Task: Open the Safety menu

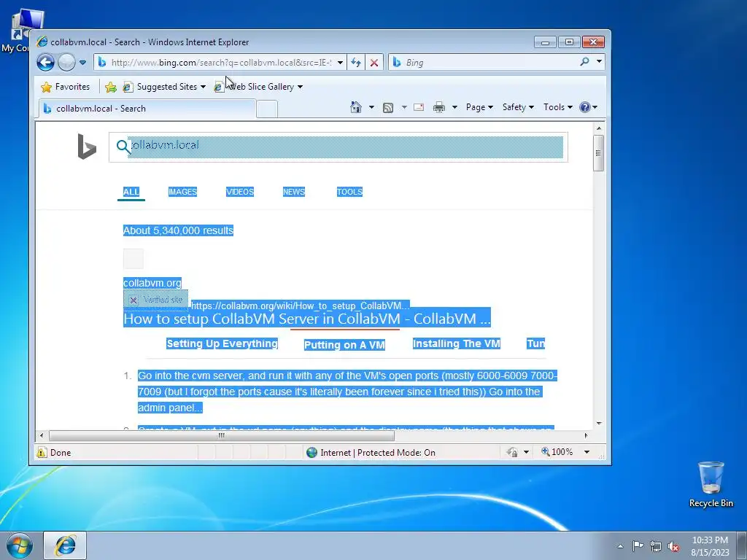Action: click(x=518, y=107)
